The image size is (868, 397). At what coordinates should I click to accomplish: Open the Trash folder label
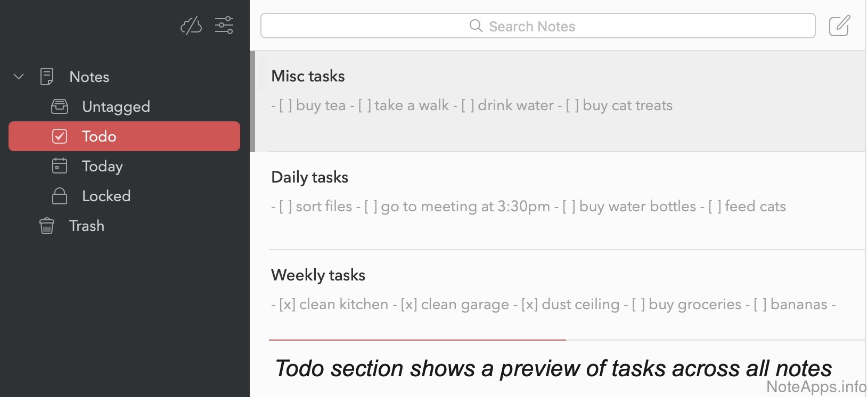point(87,226)
